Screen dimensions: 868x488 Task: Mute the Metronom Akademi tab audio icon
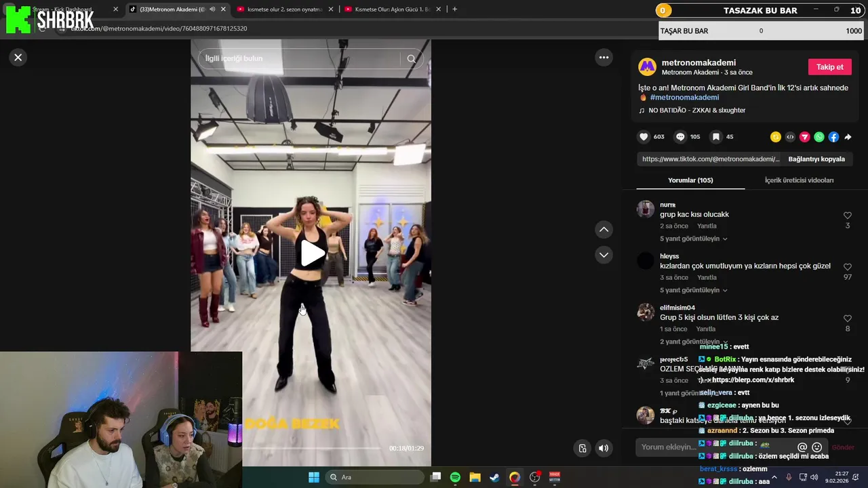click(x=212, y=9)
